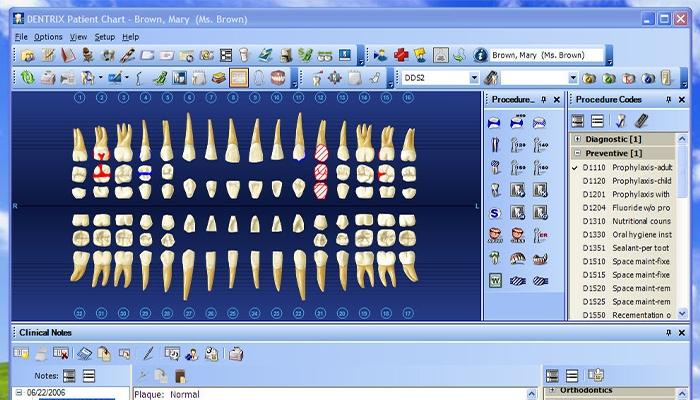Open the File menu

[21, 37]
